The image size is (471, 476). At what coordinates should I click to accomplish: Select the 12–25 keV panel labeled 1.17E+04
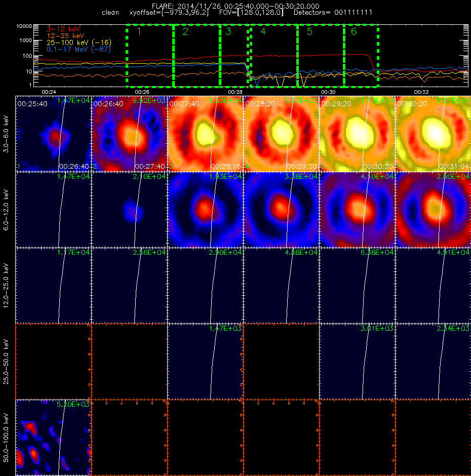54,286
